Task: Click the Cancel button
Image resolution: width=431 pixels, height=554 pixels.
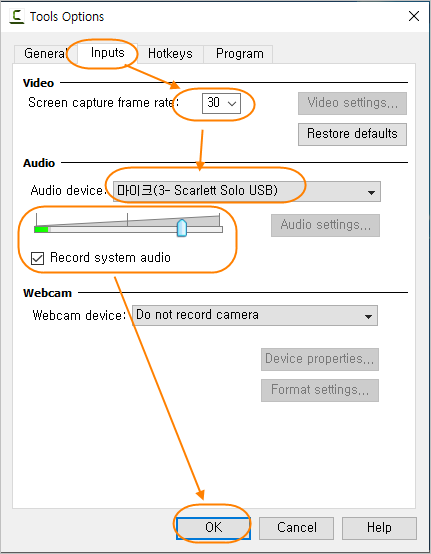Action: pyautogui.click(x=296, y=528)
